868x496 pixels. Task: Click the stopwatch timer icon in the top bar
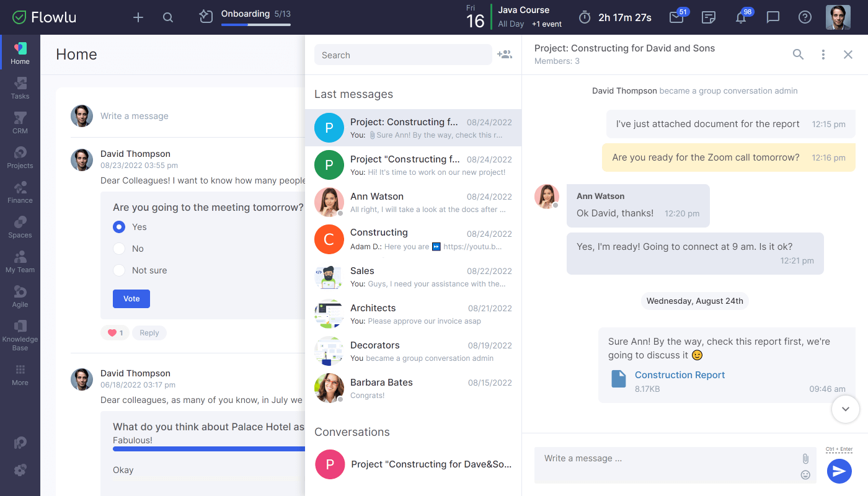[583, 17]
